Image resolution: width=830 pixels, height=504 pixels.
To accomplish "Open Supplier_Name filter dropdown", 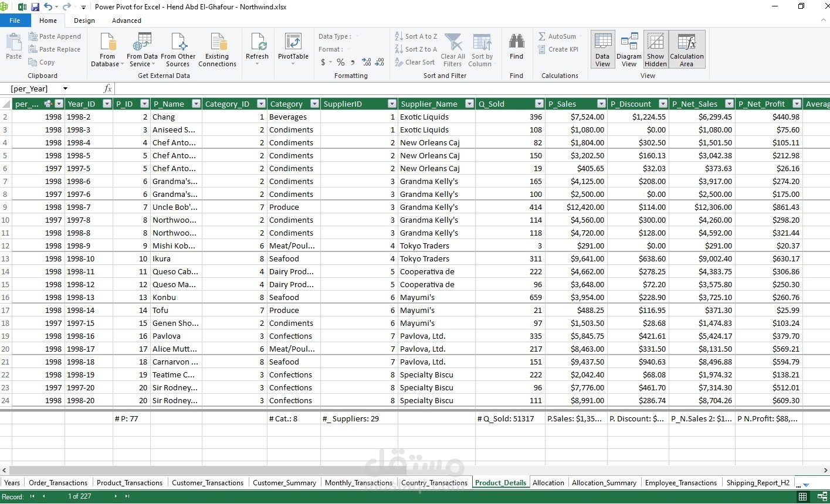I will (469, 104).
